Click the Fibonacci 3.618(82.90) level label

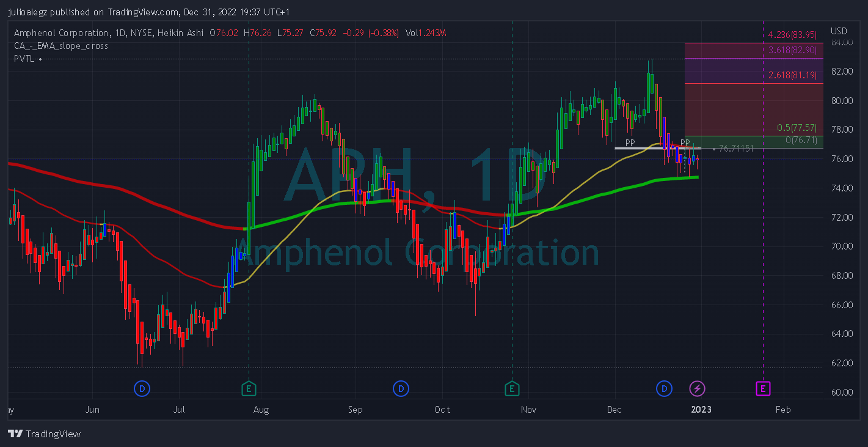[792, 50]
